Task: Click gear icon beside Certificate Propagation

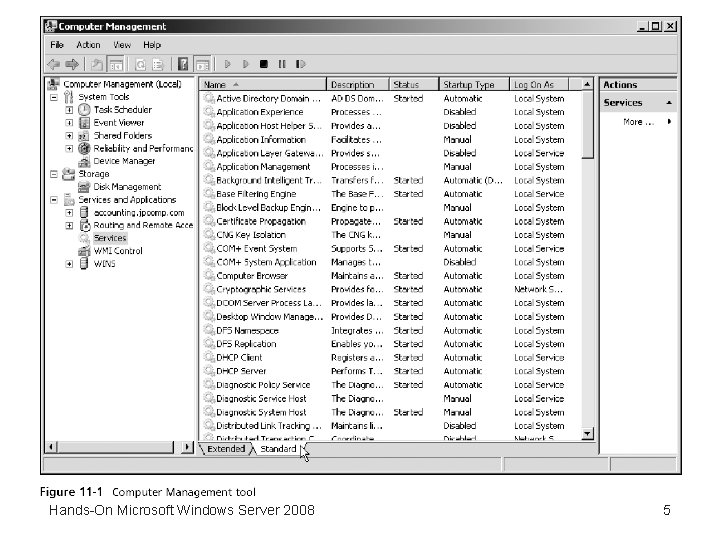Action: pos(209,221)
